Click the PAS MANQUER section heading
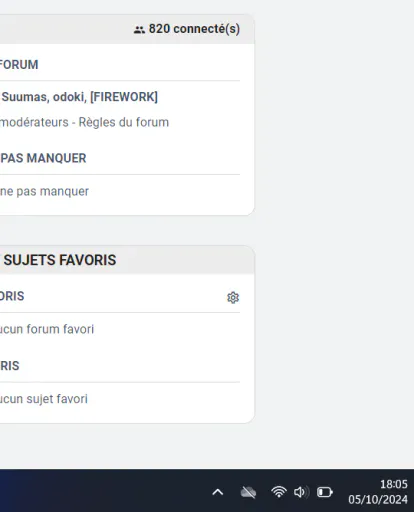Viewport: 414px width, 512px height. point(43,158)
